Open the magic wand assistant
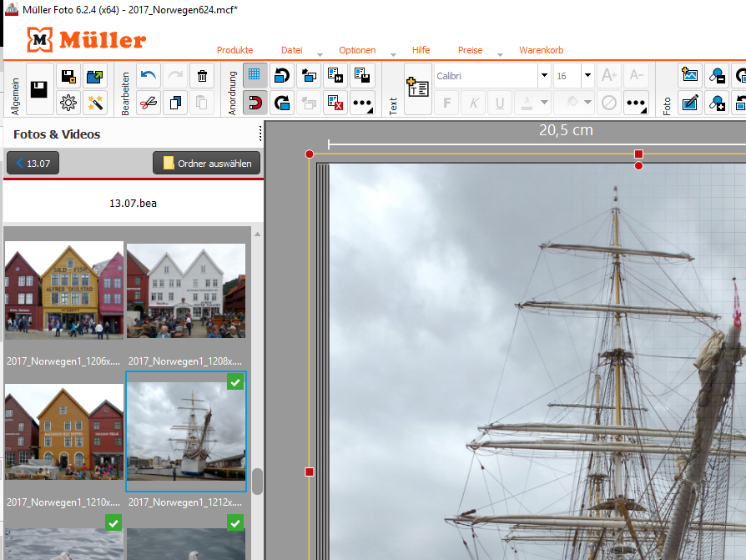 click(96, 103)
